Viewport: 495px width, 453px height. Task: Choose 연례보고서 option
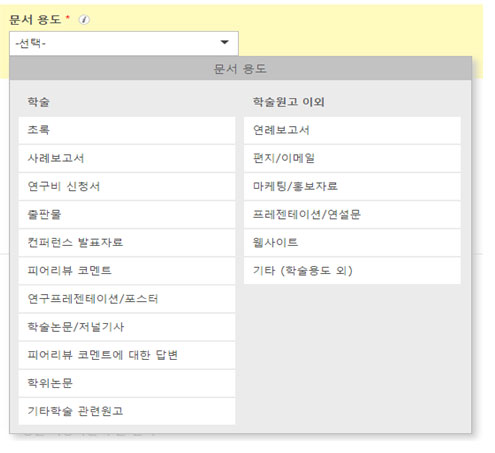coord(352,130)
